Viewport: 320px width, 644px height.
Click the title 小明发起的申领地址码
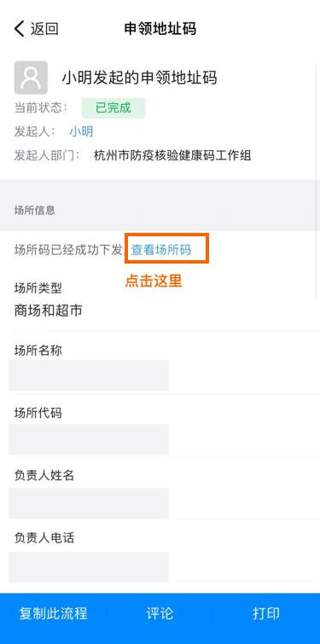point(140,78)
